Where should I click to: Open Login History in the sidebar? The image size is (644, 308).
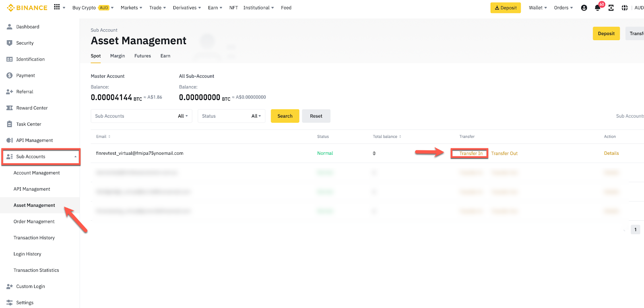click(x=27, y=254)
